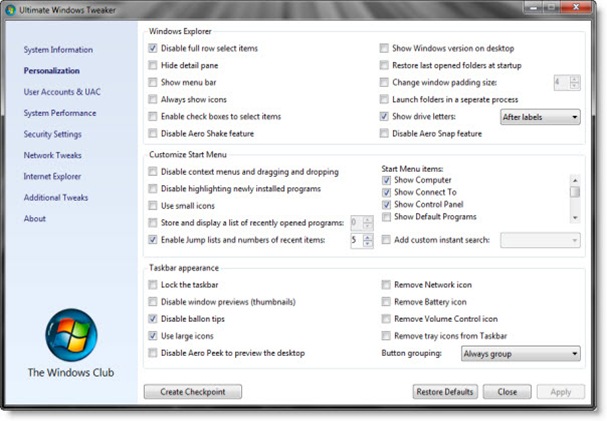Check Remove Volume Control icon
This screenshot has width=607, height=421.
(x=386, y=319)
